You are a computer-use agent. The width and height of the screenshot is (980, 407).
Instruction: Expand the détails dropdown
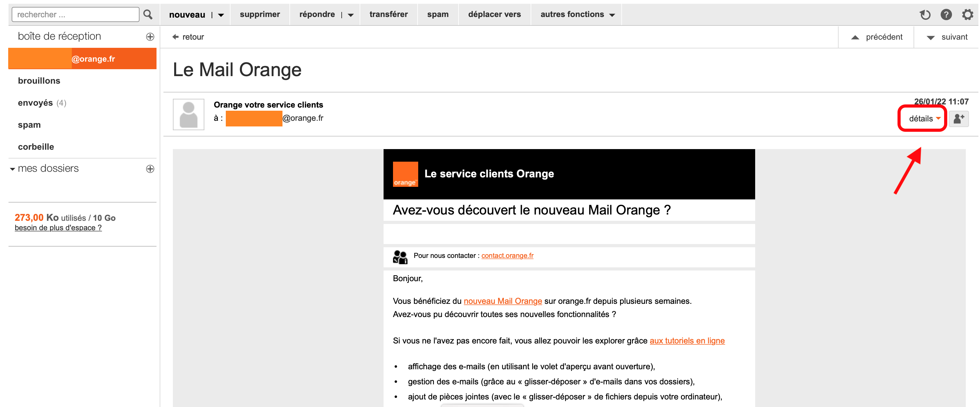click(925, 119)
